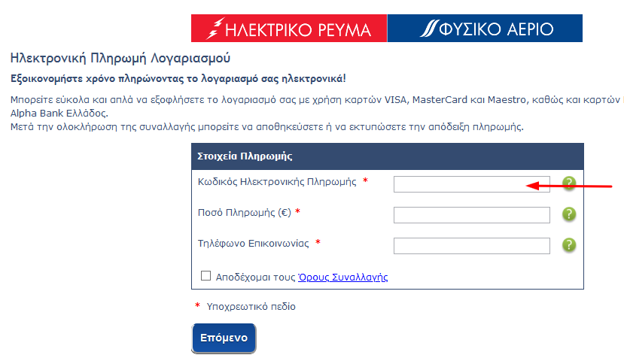
Task: Switch to the ΦΥΣΙΚΟ ΑΕΡΙΟ tab
Action: point(485,29)
